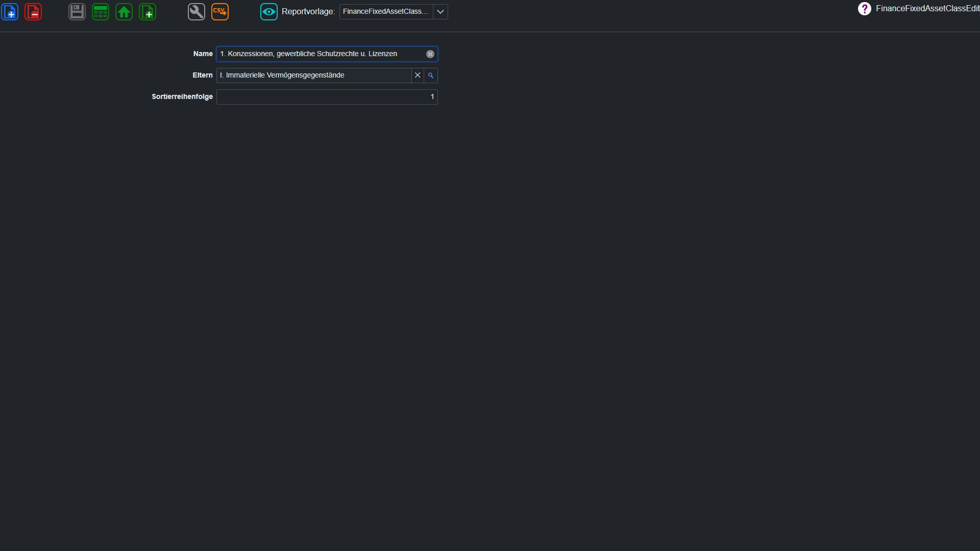Image resolution: width=980 pixels, height=551 pixels.
Task: Open the Eltern search magnifier
Action: [431, 76]
